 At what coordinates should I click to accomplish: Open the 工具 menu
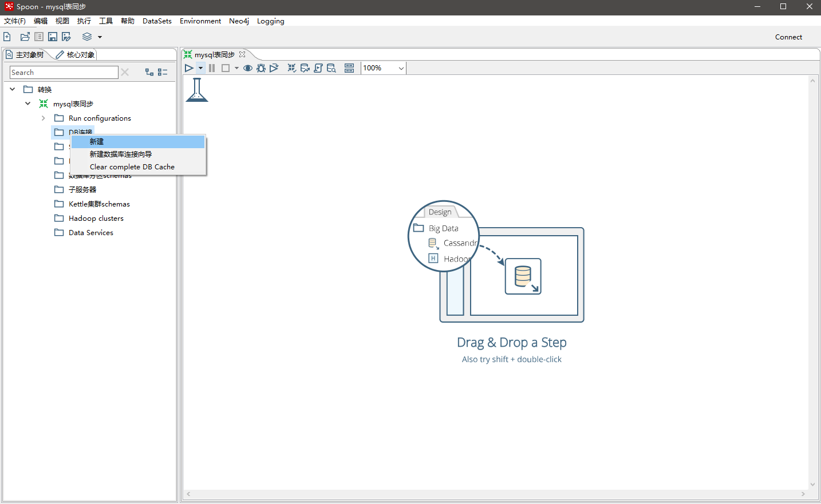point(106,21)
